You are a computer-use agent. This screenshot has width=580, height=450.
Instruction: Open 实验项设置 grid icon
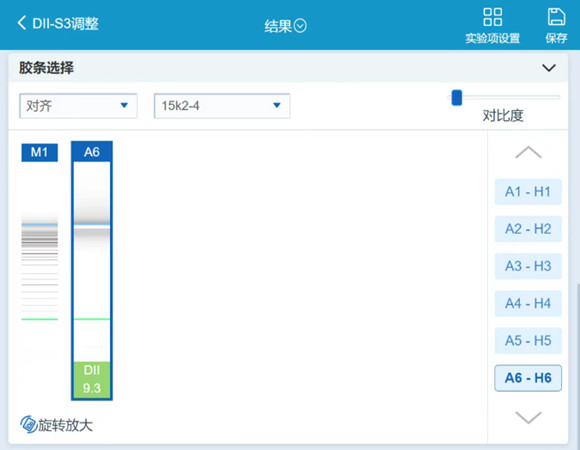point(492,17)
